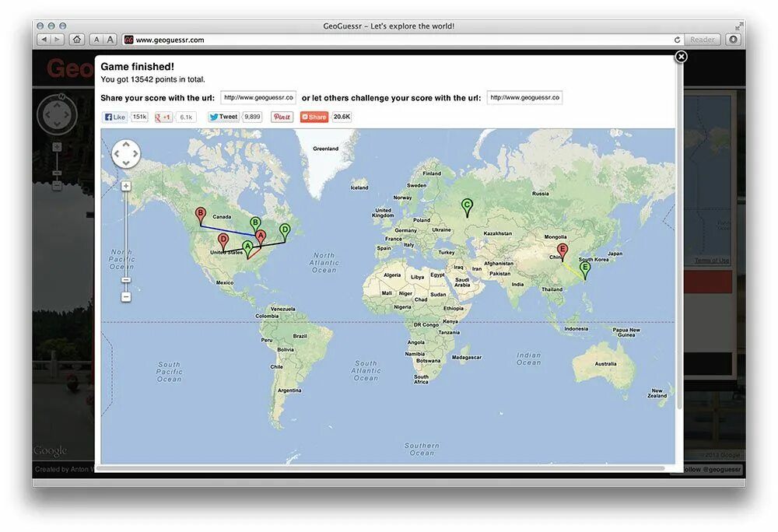Close the Game finished dialog
The width and height of the screenshot is (778, 532).
point(682,57)
